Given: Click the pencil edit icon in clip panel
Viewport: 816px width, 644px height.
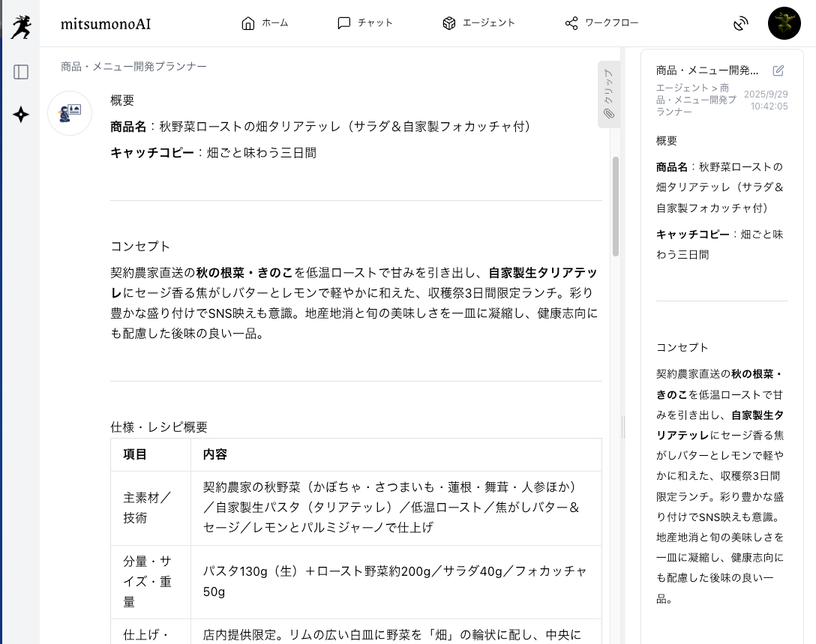Looking at the screenshot, I should click(x=778, y=70).
